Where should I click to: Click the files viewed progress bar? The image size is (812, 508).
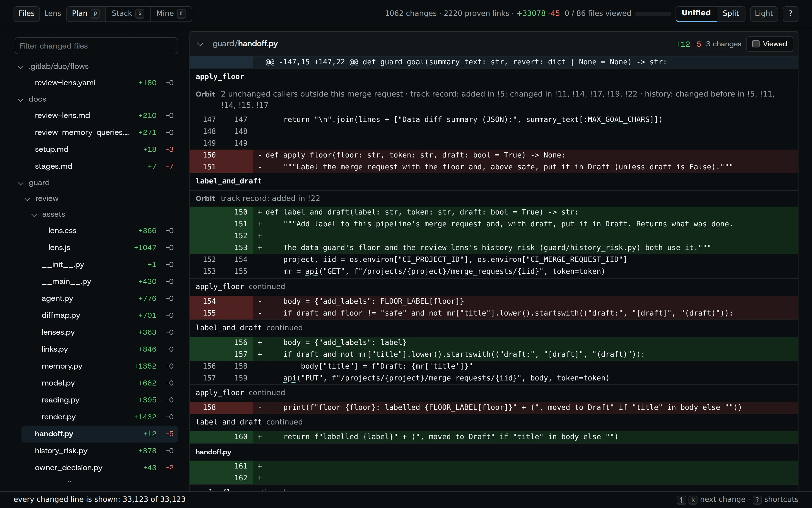(653, 14)
